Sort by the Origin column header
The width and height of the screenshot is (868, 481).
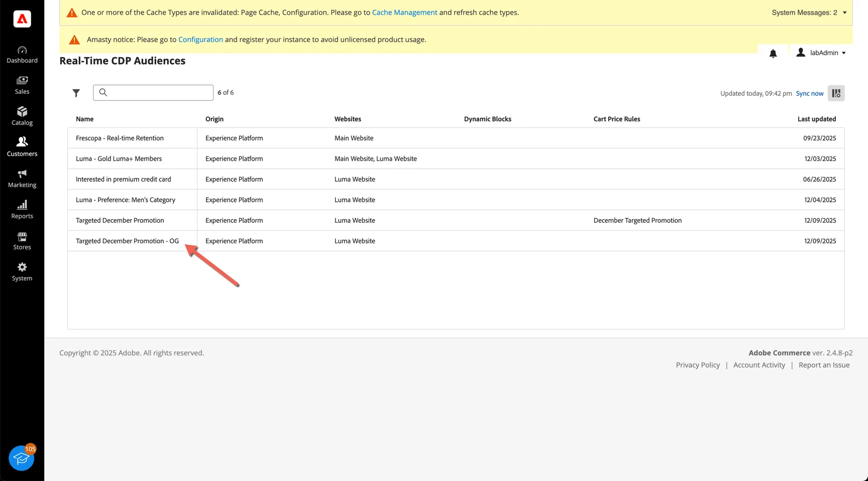[x=214, y=119]
